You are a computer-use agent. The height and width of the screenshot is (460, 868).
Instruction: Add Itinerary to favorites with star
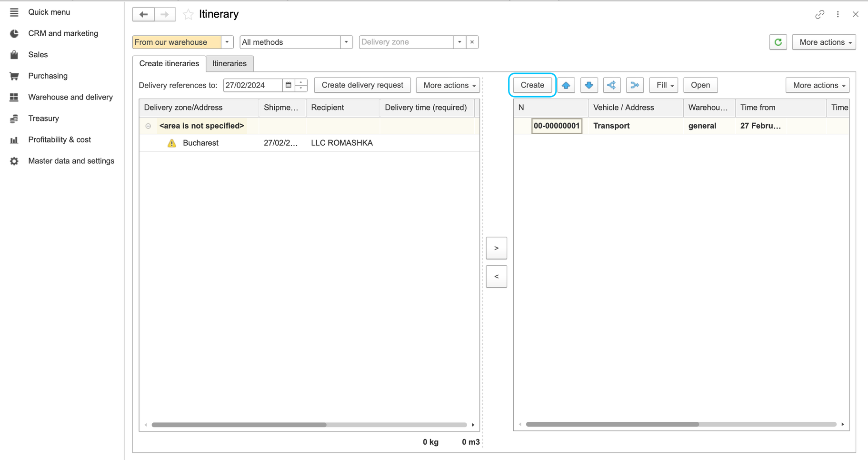point(189,14)
